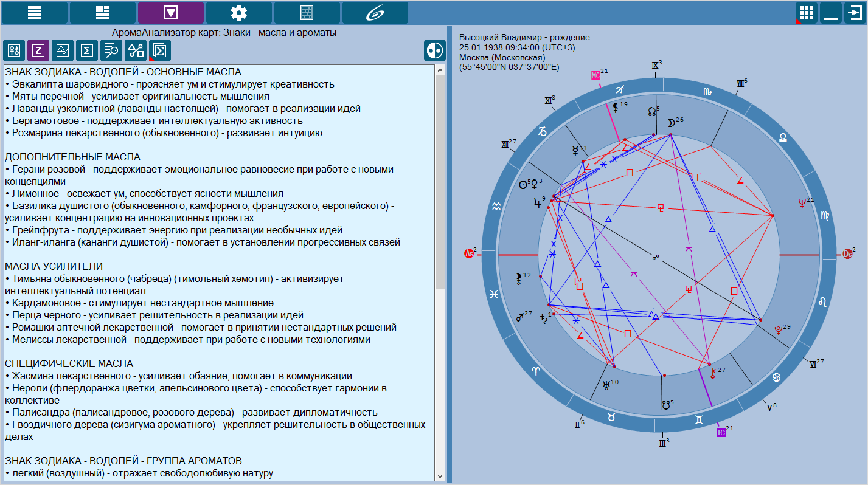This screenshot has width=868, height=485.
Task: Click the scroll down arrow of text panel
Action: click(440, 475)
